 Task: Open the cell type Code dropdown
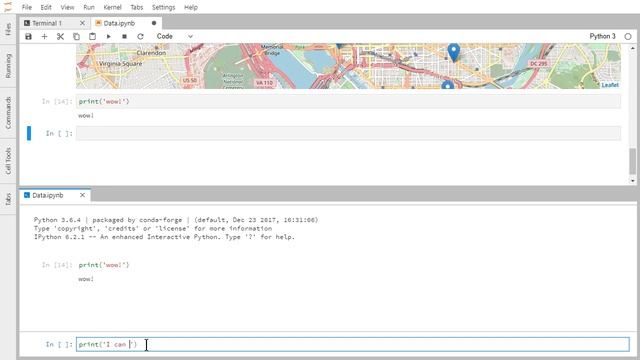(174, 36)
